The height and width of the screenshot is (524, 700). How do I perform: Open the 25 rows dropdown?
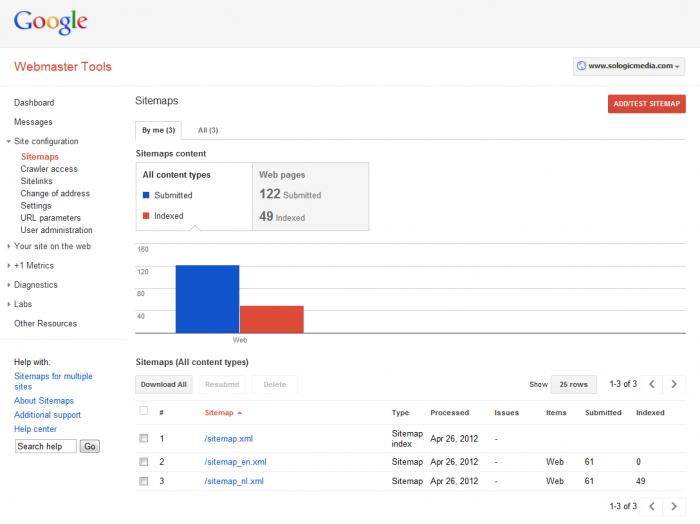(x=574, y=384)
